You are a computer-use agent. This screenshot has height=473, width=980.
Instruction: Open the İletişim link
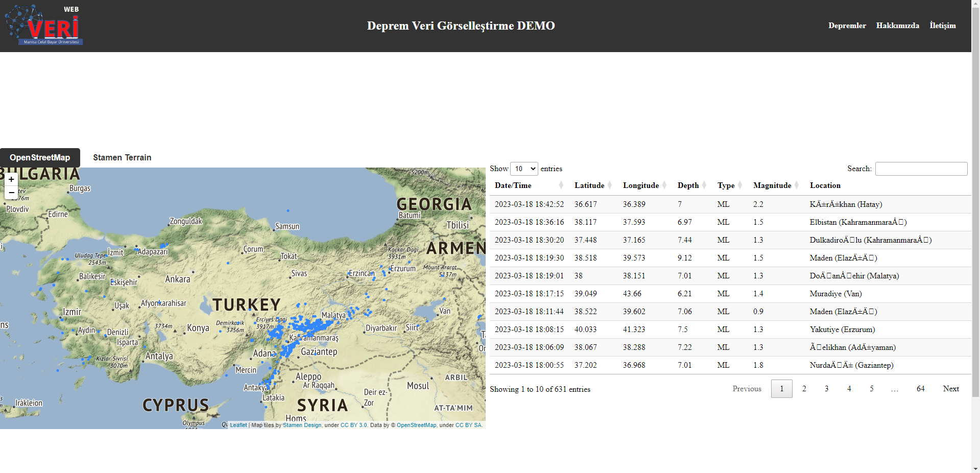942,26
